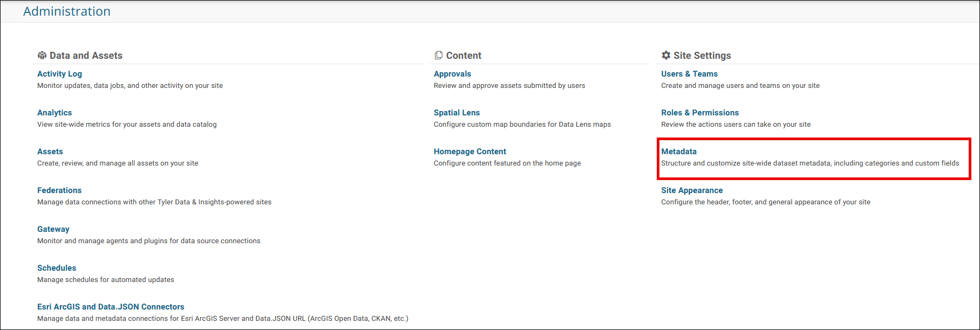Click the Approvals description text
980x330 pixels.
tap(509, 85)
